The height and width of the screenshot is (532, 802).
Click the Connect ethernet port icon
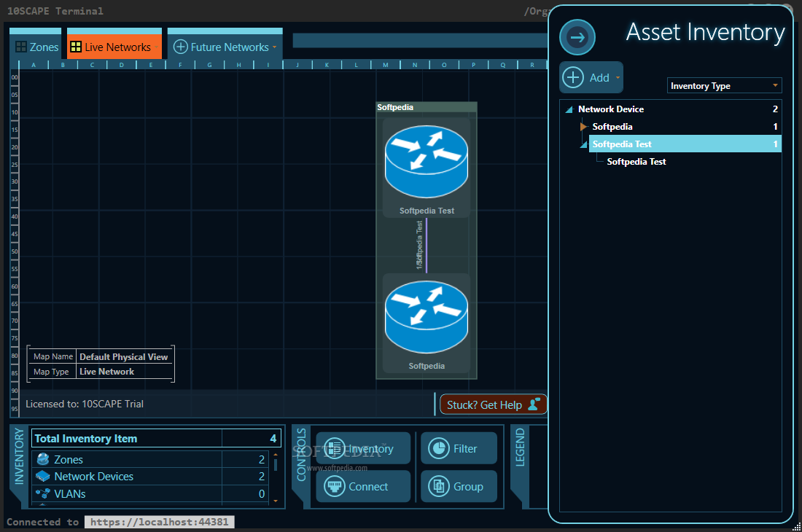(335, 486)
